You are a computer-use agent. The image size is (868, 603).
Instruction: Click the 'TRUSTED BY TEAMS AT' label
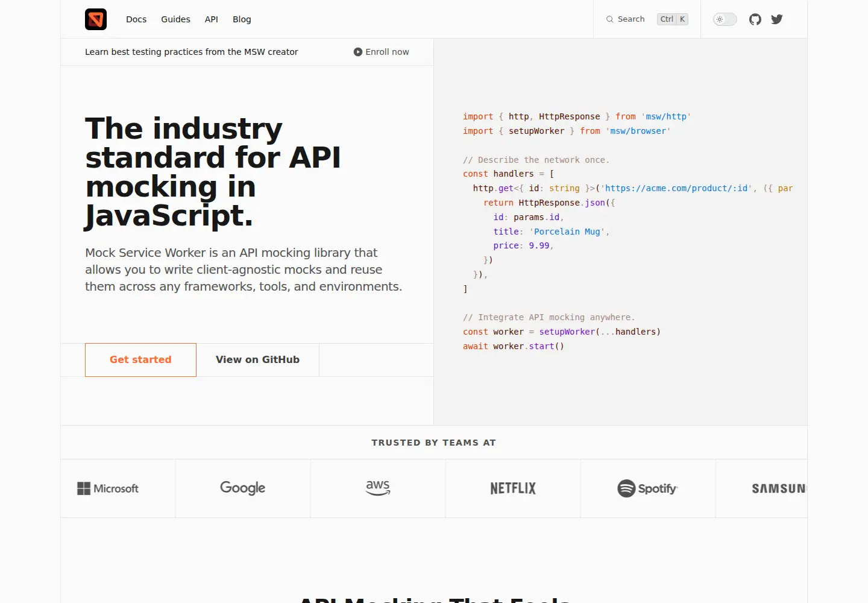434,443
